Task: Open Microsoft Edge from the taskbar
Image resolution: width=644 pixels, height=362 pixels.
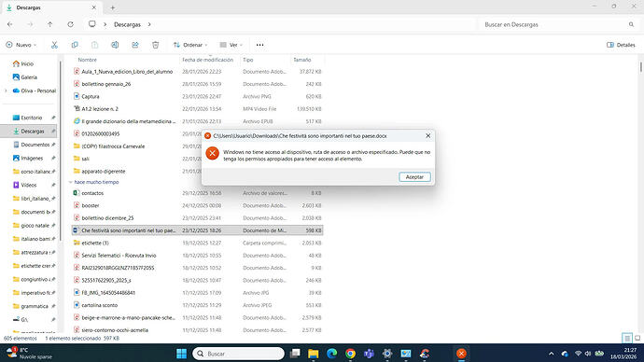Action: [332, 354]
